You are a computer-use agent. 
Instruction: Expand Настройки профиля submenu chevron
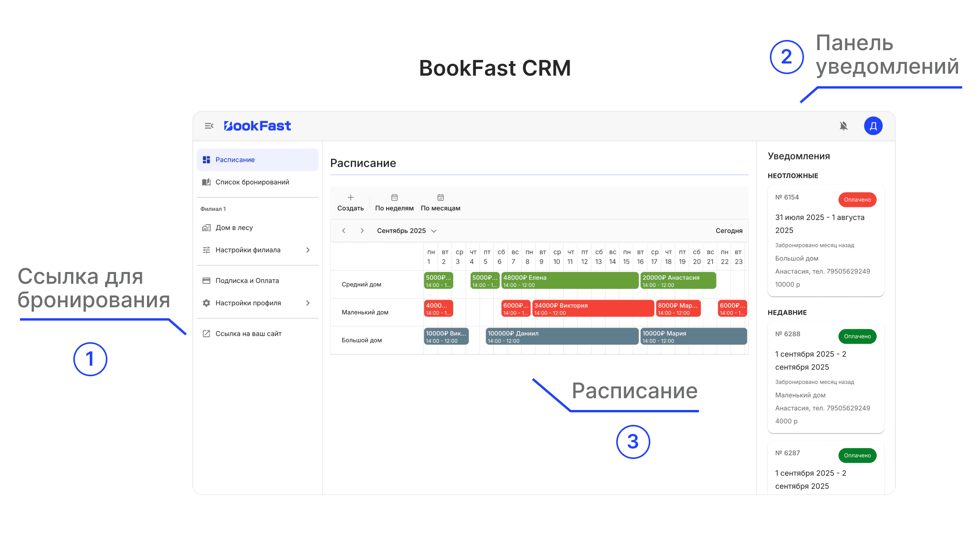coord(308,303)
